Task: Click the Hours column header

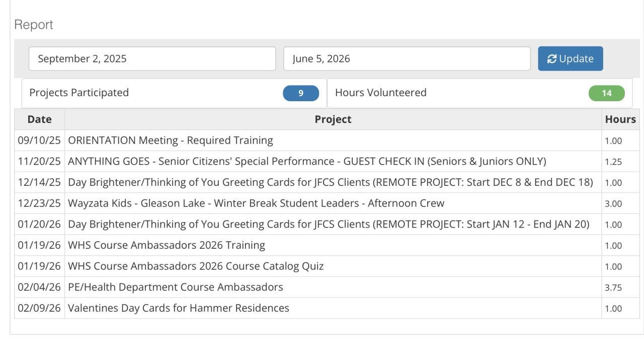Action: (620, 119)
